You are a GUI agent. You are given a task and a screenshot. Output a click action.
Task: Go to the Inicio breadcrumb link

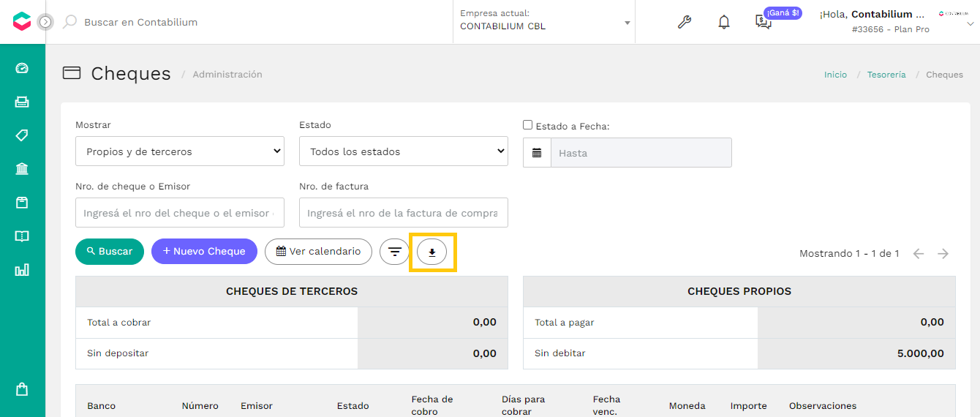pos(835,75)
